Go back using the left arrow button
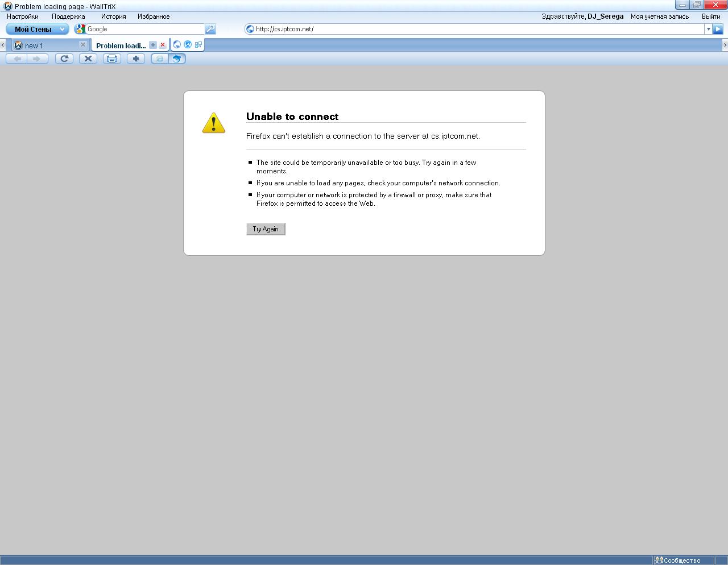Image resolution: width=728 pixels, height=565 pixels. [x=18, y=59]
